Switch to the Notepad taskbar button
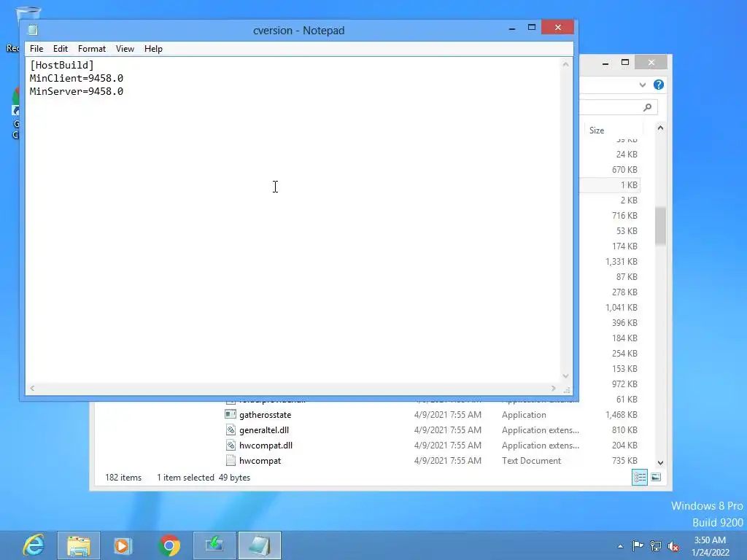The height and width of the screenshot is (560, 747). (x=260, y=545)
